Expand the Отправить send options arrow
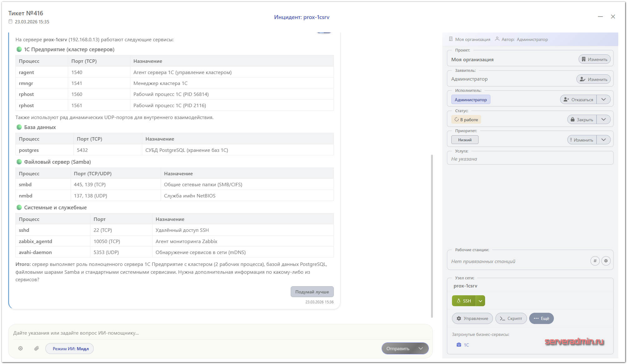This screenshot has height=364, width=627. [x=421, y=348]
